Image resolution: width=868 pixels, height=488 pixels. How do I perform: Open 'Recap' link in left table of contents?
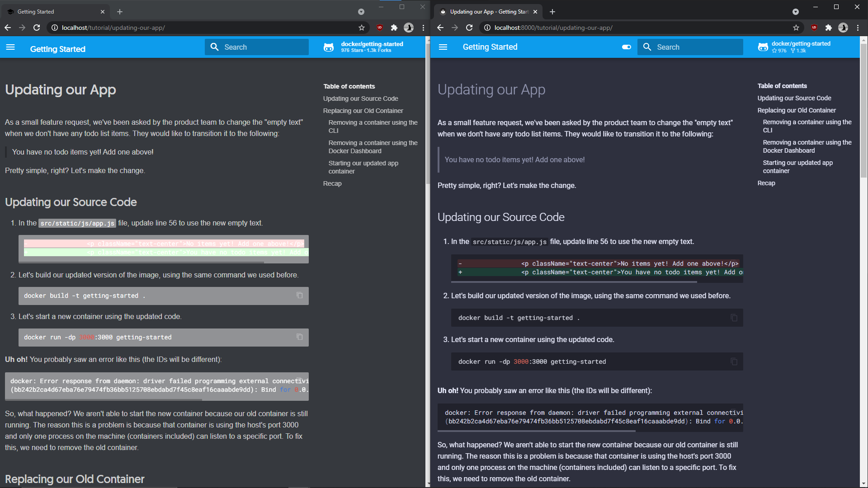332,183
